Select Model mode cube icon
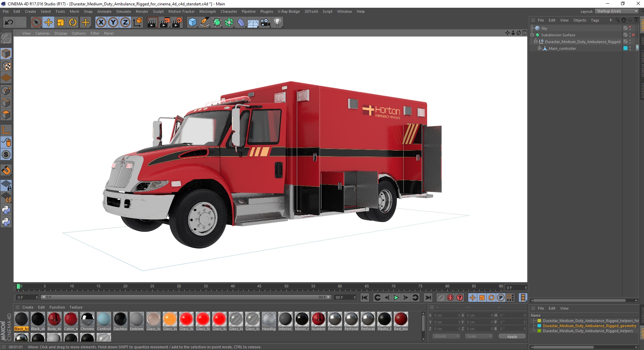 coord(6,54)
